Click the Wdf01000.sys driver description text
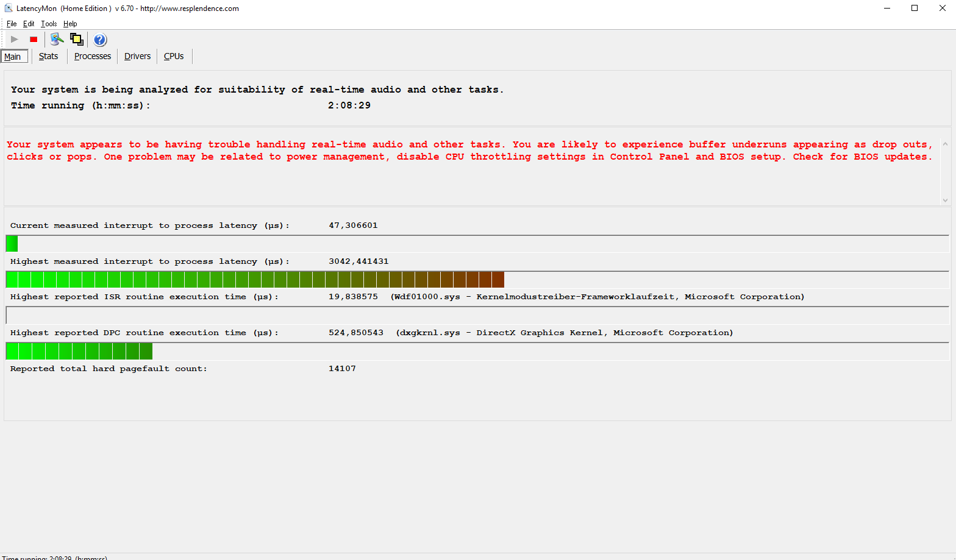The width and height of the screenshot is (956, 560). 597,297
